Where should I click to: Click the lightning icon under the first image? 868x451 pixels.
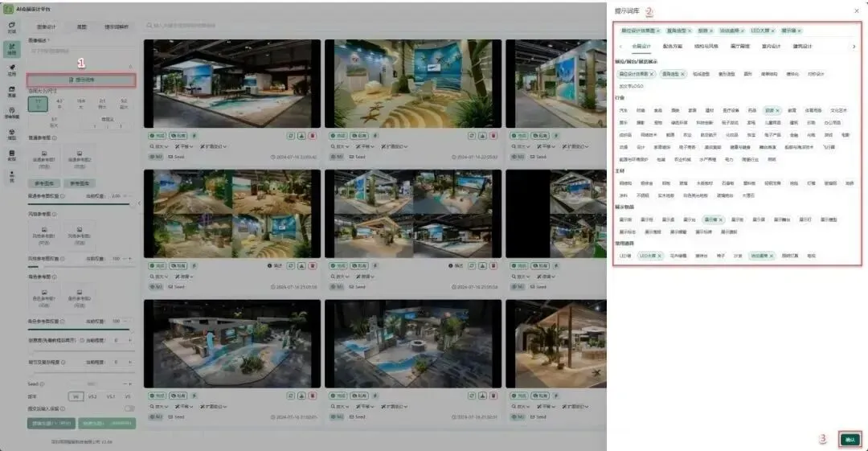point(194,136)
